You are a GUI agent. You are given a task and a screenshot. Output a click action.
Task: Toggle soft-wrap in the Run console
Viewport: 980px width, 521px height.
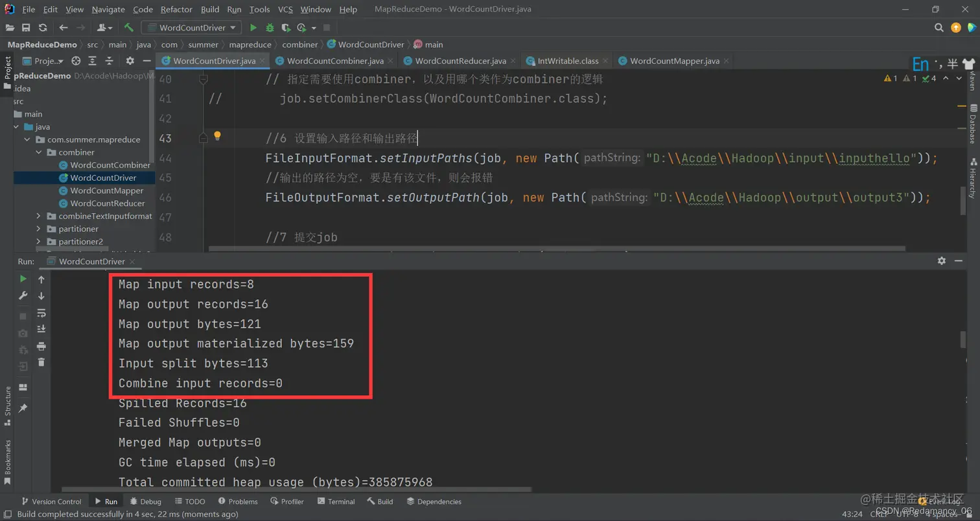pos(41,313)
